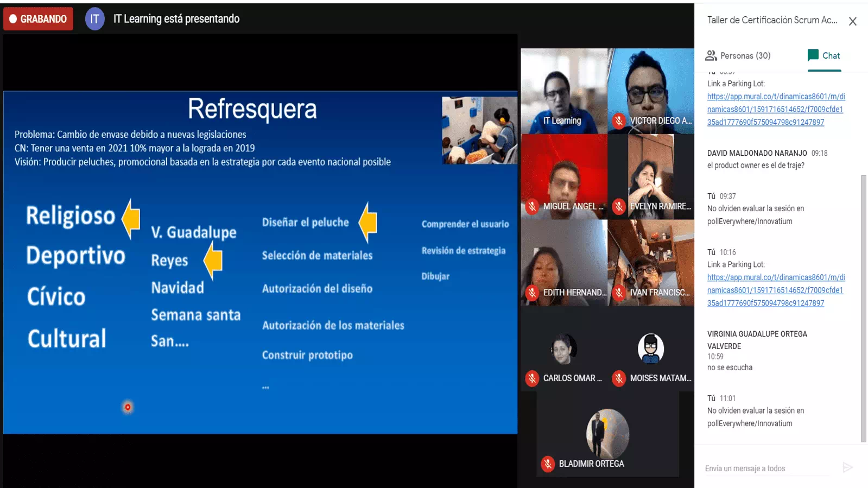Click Bladimir Ortega's muted microphone icon
This screenshot has height=488, width=868.
click(x=548, y=464)
